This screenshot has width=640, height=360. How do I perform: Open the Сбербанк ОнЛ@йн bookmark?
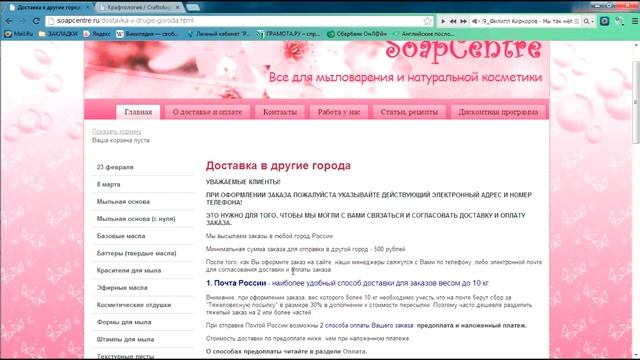(357, 34)
